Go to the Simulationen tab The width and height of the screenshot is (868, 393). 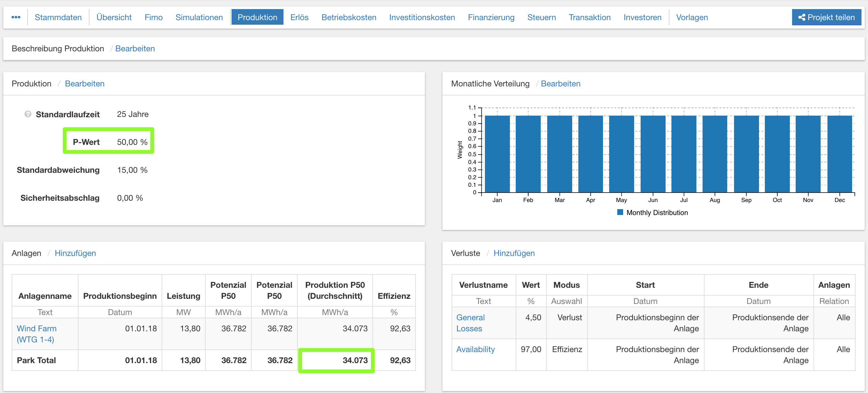tap(199, 17)
